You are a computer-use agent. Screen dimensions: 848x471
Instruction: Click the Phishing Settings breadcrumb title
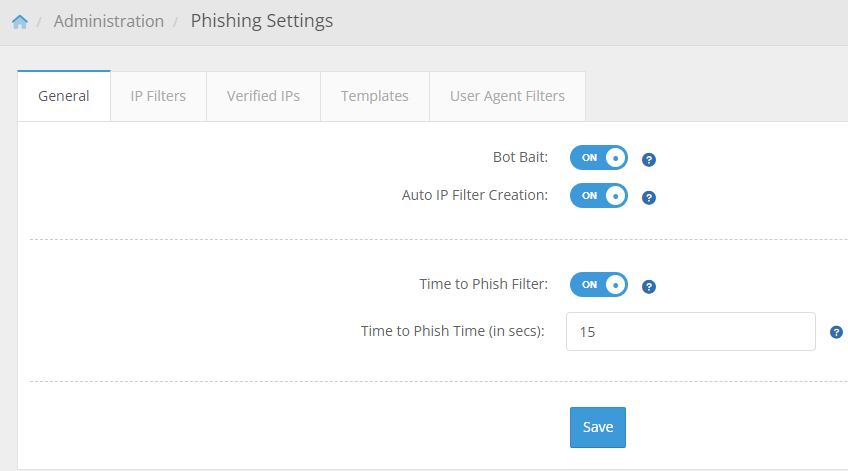pyautogui.click(x=262, y=21)
